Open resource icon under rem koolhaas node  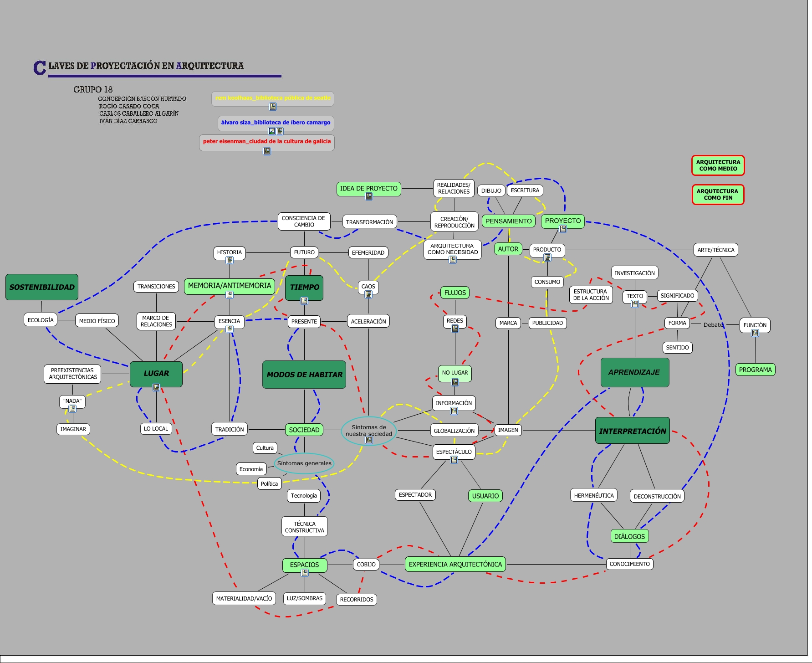[x=273, y=107]
